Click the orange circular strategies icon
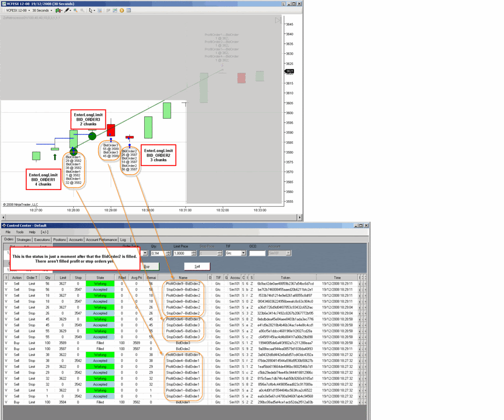504x420 pixels. click(122, 10)
